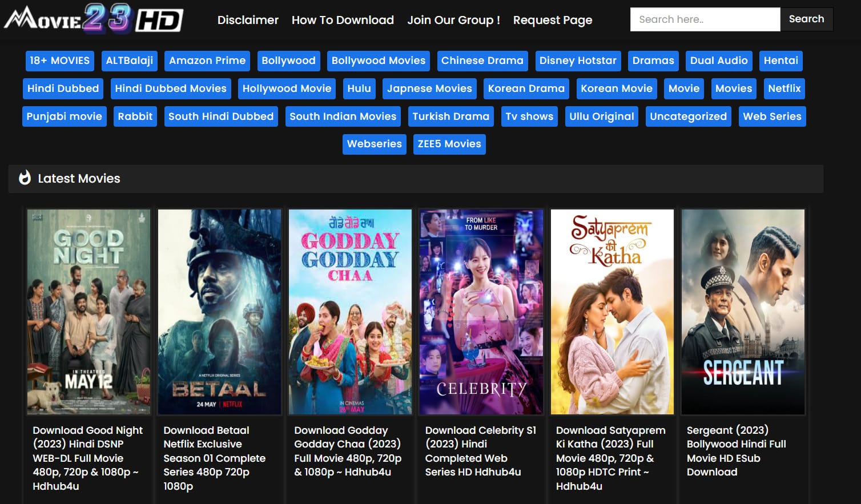Open the Satyaprem Ki Katha poster
861x504 pixels.
(612, 312)
